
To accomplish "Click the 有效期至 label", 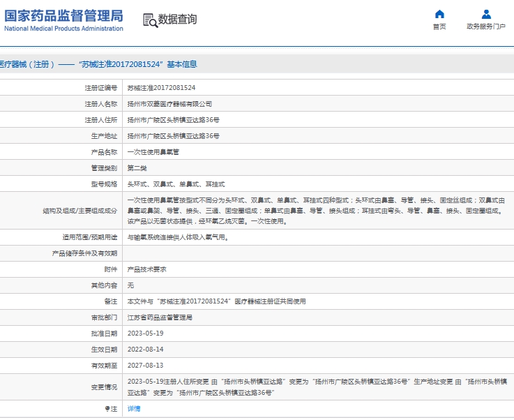I will 104,366.
